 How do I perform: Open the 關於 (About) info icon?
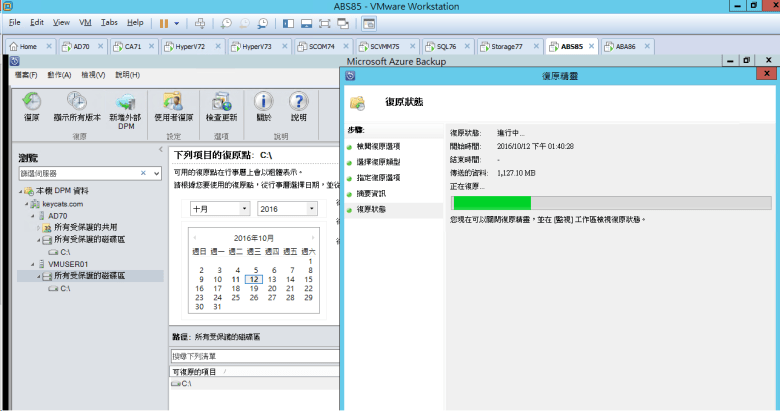point(264,106)
